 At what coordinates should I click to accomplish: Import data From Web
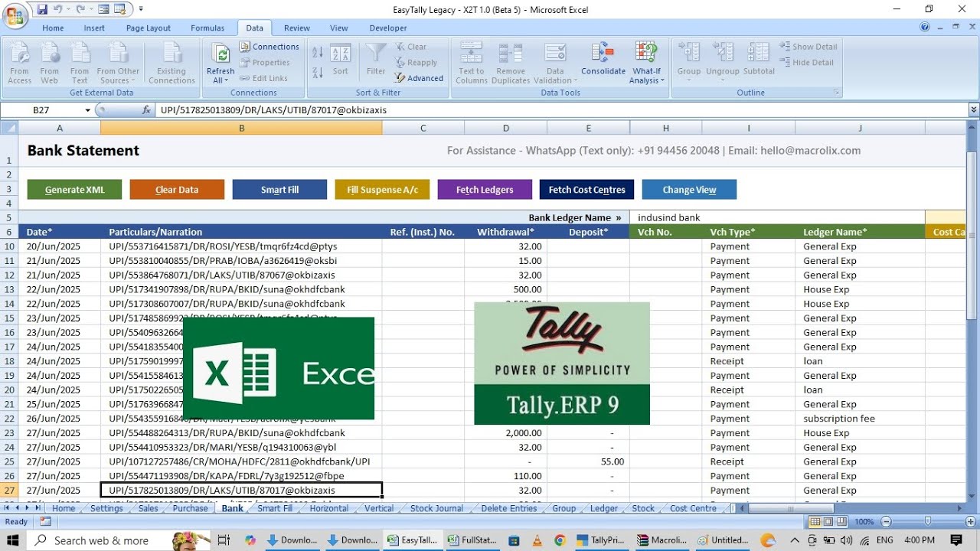[49, 63]
